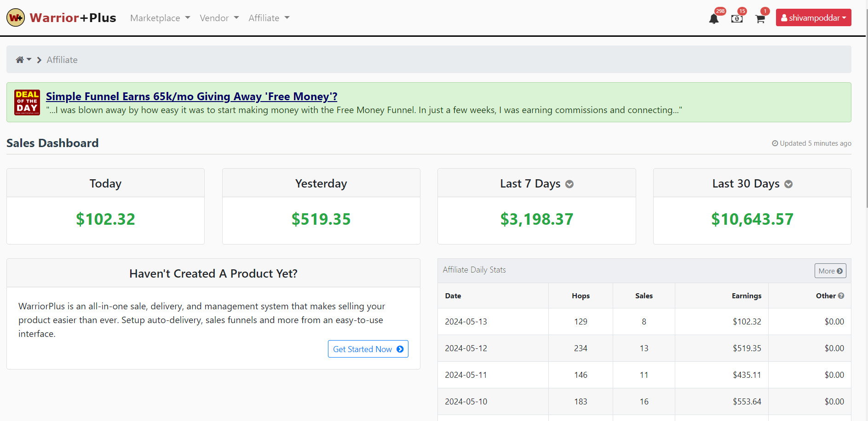This screenshot has height=421, width=868.
Task: Click More in Affiliate Daily Stats
Action: coord(830,271)
